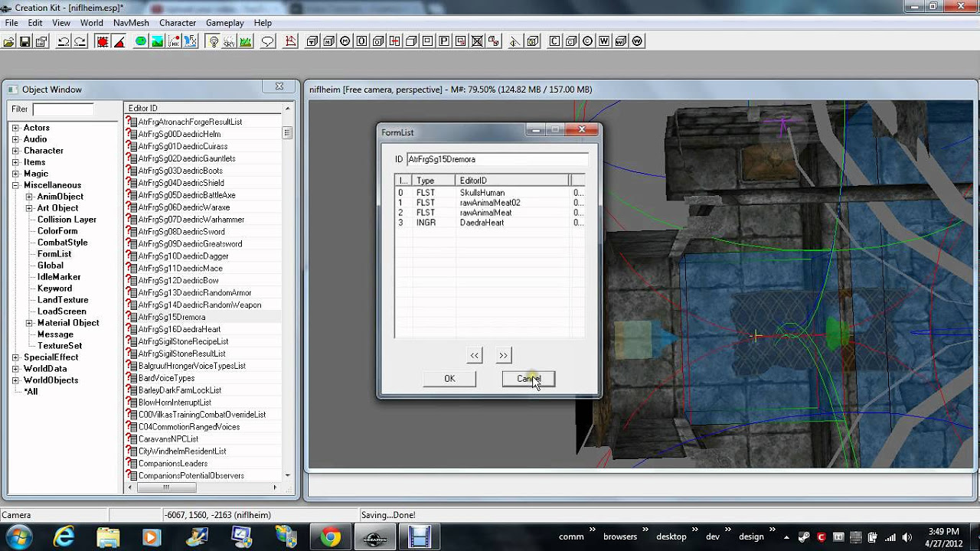Click the Open file toolbar icon

(x=9, y=41)
